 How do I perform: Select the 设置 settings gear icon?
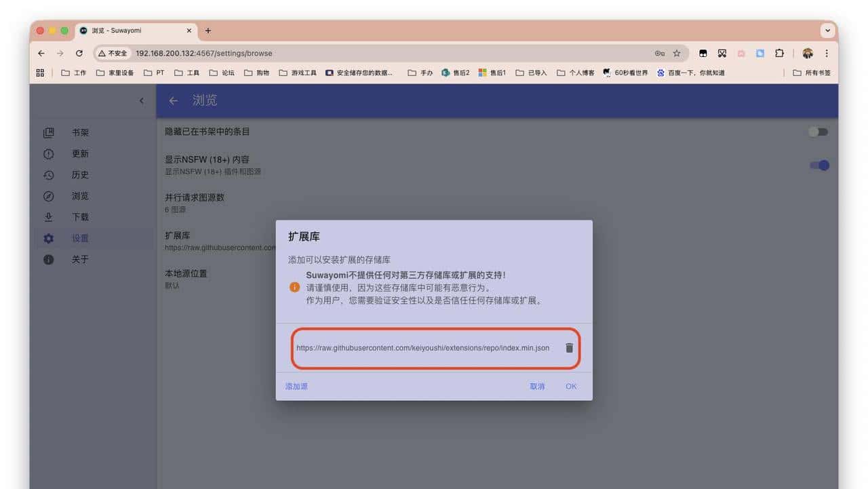click(48, 238)
